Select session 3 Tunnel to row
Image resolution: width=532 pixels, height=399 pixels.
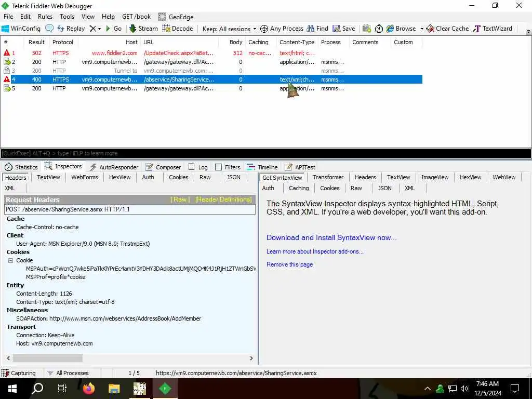click(x=211, y=71)
